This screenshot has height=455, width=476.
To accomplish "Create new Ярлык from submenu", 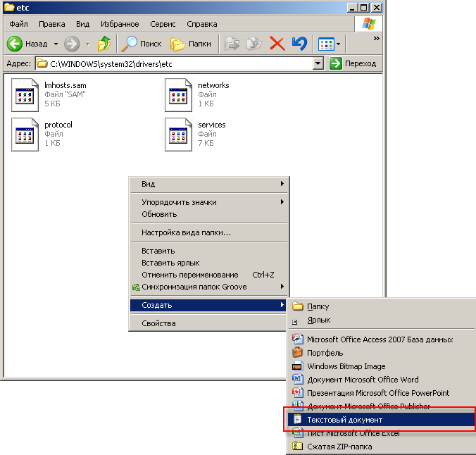I will pos(382,320).
